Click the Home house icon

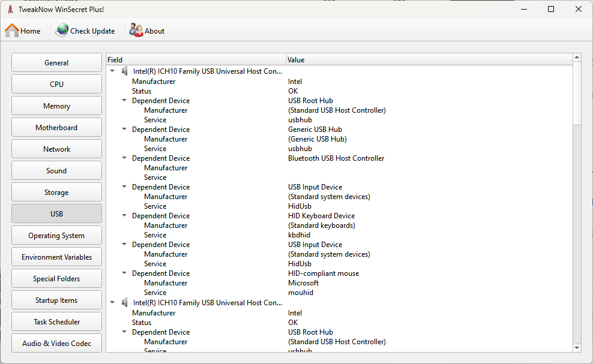tap(12, 31)
